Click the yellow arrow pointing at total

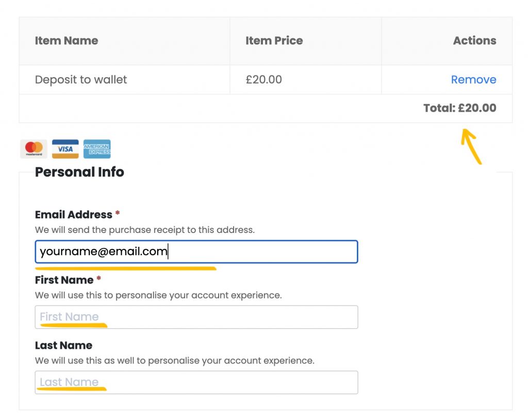coord(471,146)
